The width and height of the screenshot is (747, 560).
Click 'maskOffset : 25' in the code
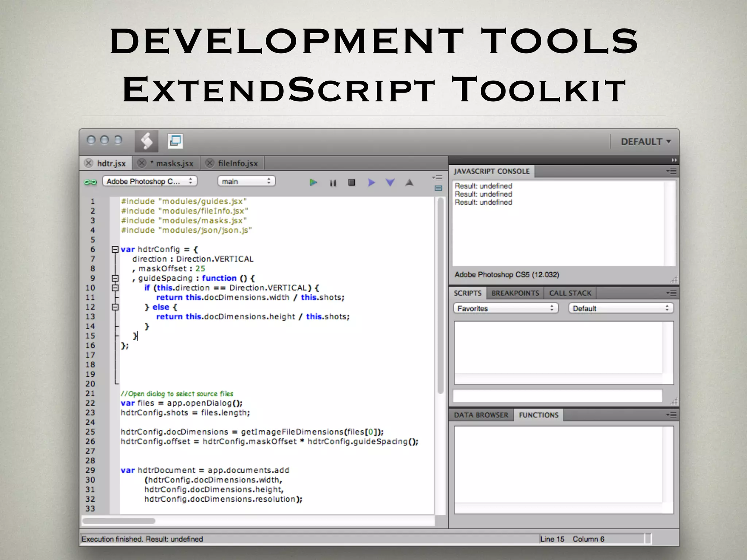click(172, 269)
